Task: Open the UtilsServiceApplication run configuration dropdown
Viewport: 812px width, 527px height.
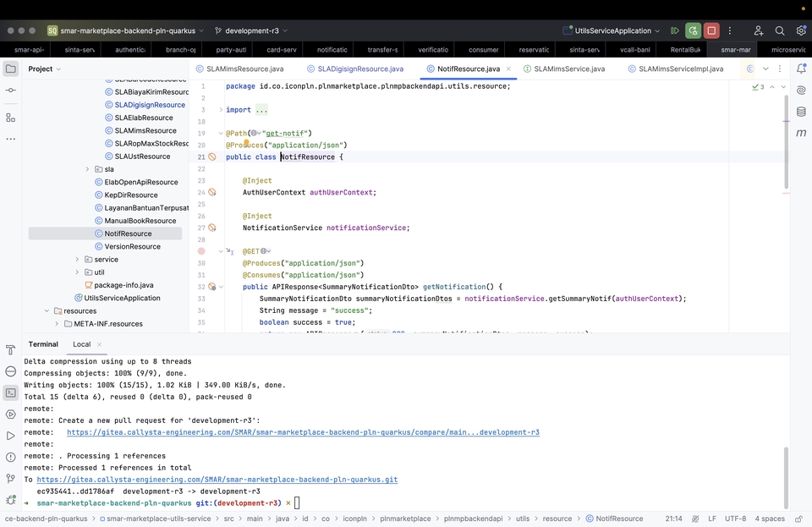Action: pyautogui.click(x=612, y=30)
